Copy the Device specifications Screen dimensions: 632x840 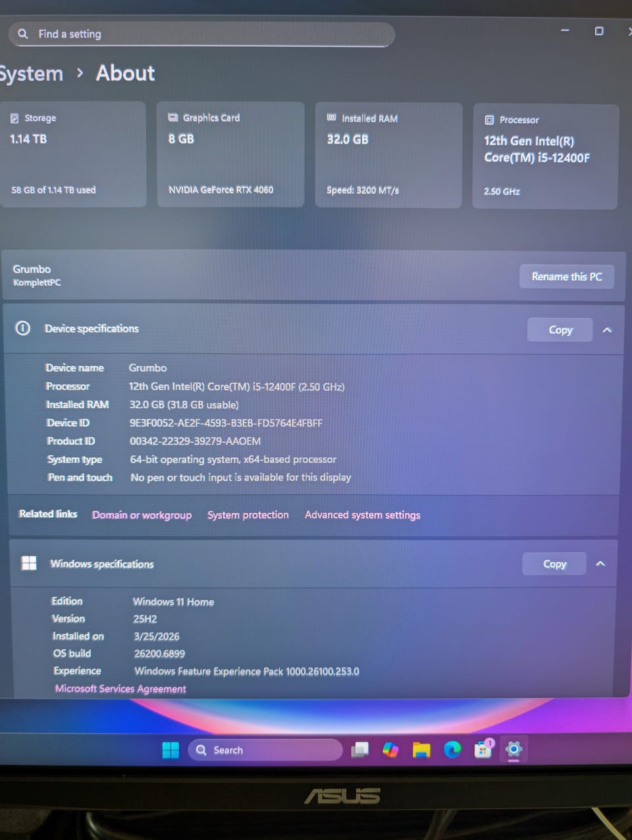560,329
